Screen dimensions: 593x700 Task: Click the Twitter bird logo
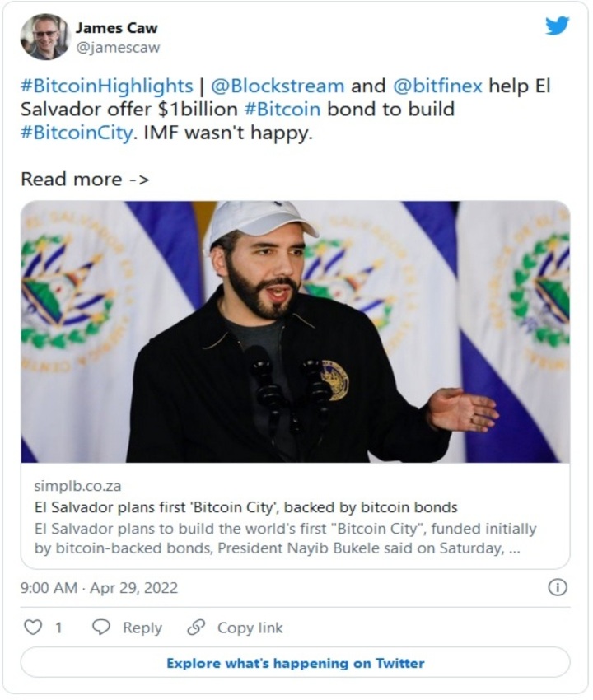pos(557,26)
